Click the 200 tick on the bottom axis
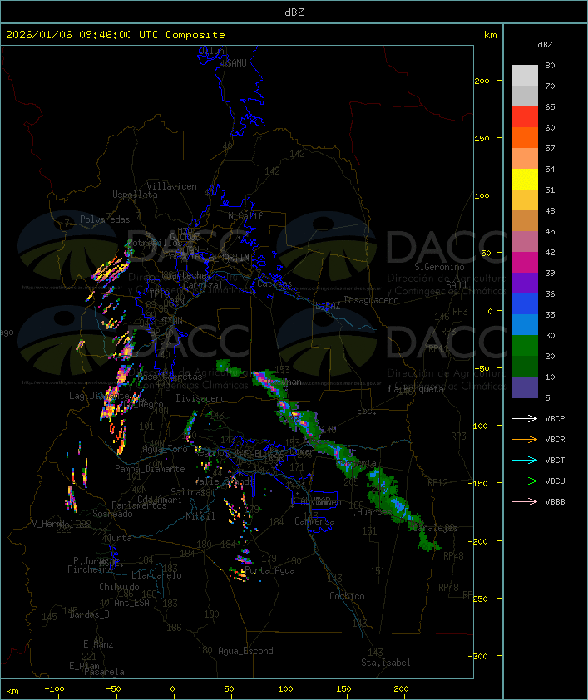Viewport: 588px width, 700px height. [401, 689]
